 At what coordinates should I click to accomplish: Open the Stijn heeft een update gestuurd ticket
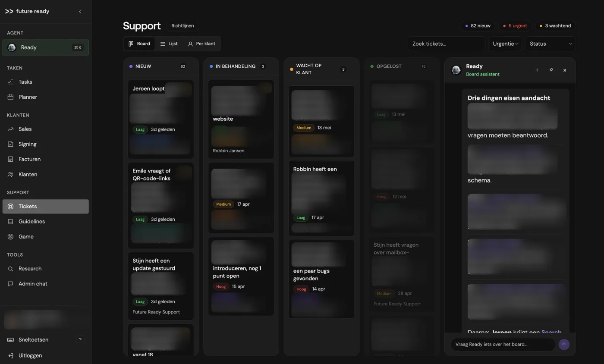pyautogui.click(x=161, y=286)
